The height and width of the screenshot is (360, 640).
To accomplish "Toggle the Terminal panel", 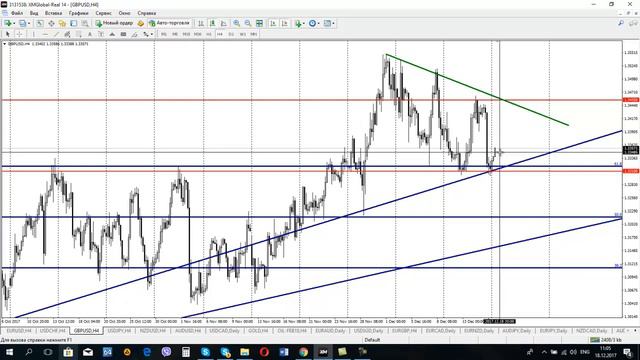I will pos(73,23).
